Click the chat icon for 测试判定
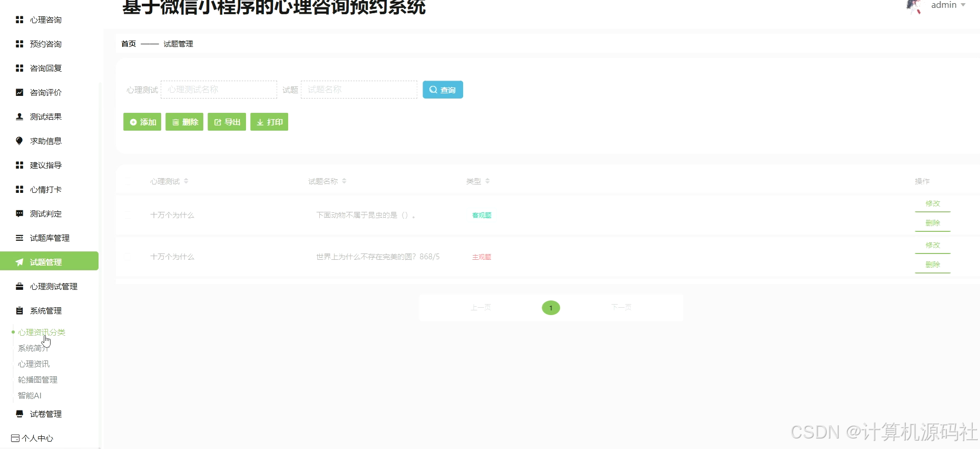Image resolution: width=980 pixels, height=449 pixels. (x=19, y=213)
